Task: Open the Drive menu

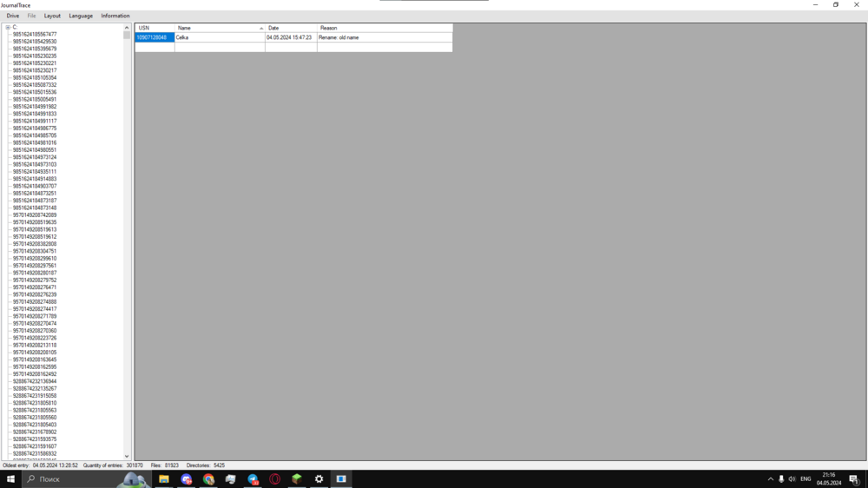Action: (x=13, y=16)
